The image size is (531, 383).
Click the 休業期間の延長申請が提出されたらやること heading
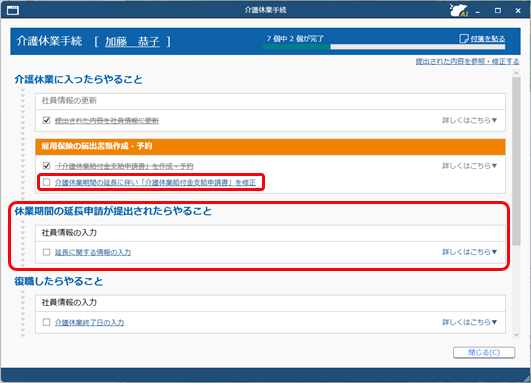click(x=113, y=211)
